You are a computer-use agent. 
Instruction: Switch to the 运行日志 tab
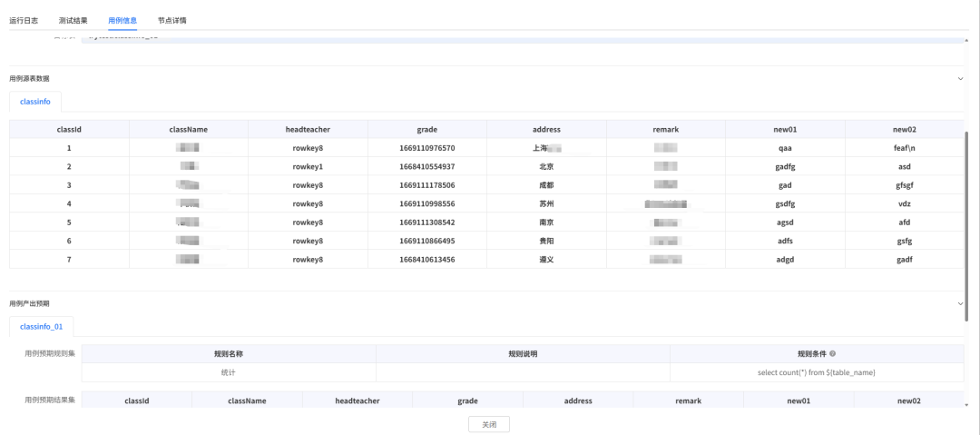24,20
